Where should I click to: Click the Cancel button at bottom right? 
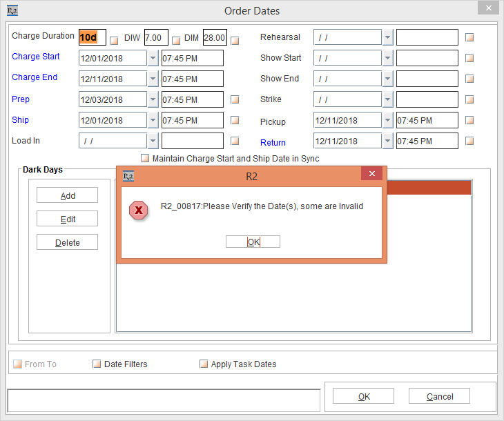[439, 396]
